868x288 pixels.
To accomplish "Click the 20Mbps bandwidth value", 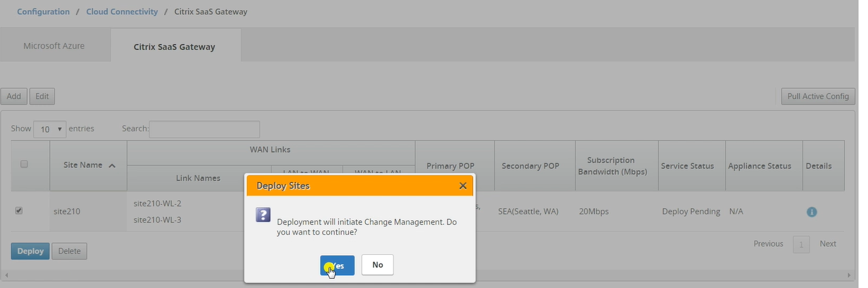I will pos(594,211).
